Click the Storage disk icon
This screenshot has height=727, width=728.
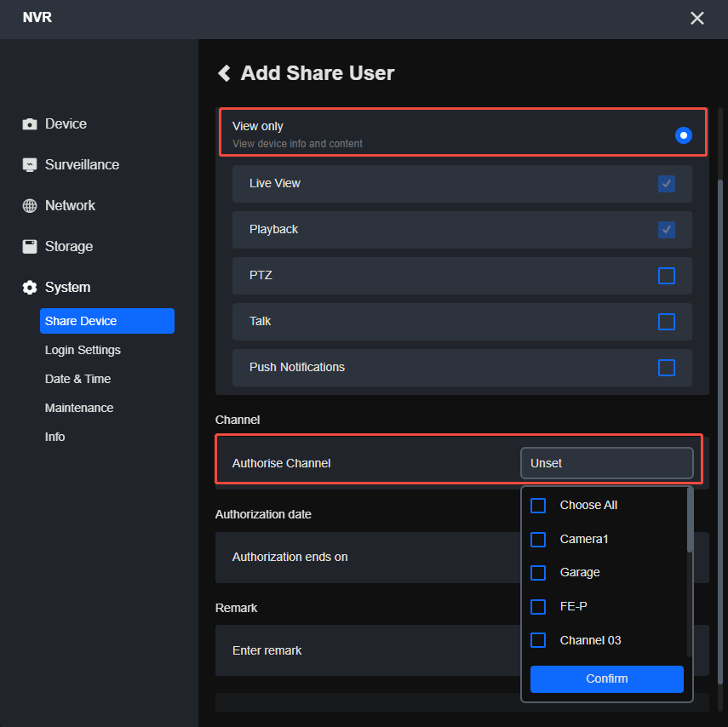30,247
